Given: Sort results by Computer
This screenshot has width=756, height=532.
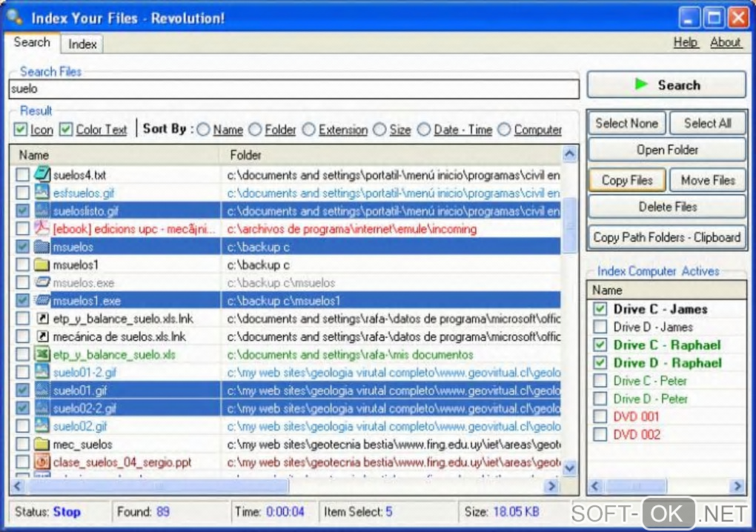Looking at the screenshot, I should pos(504,130).
